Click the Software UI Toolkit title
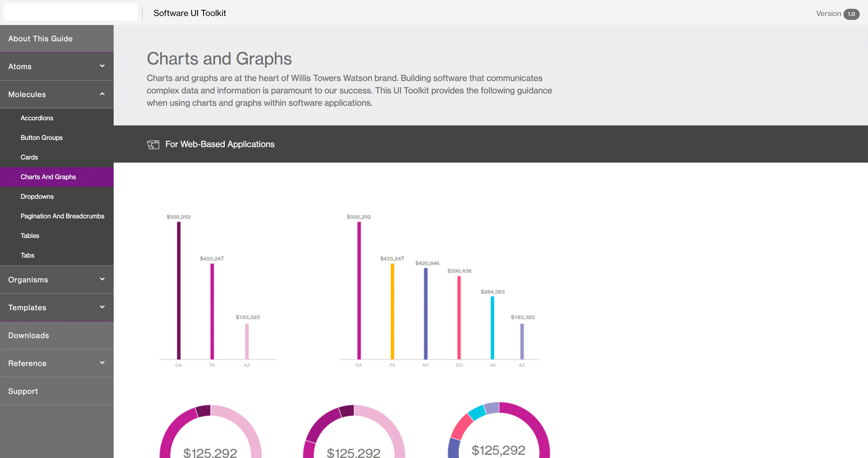The width and height of the screenshot is (868, 458). coord(189,13)
